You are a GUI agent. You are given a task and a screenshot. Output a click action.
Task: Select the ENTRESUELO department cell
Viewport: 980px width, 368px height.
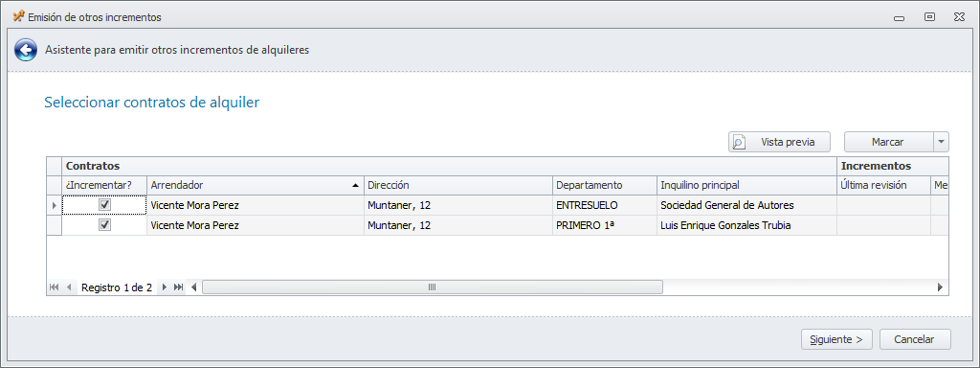pyautogui.click(x=605, y=205)
